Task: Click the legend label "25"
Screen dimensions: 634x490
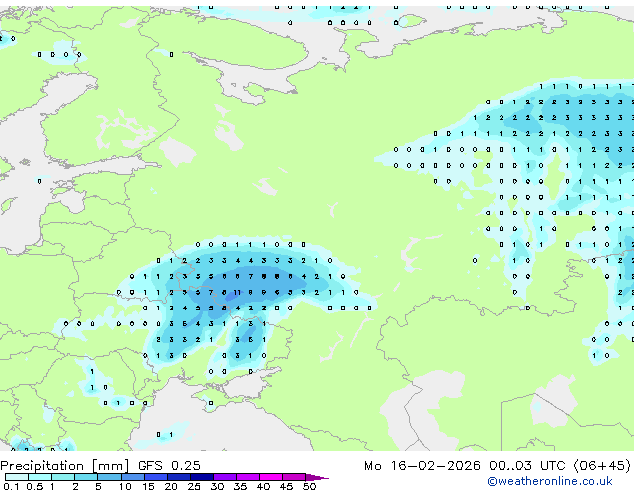Action: tap(194, 486)
